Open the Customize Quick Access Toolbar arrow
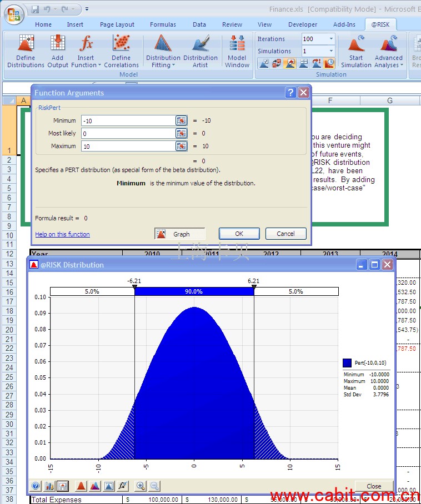The width and height of the screenshot is (421, 504). 87,9
